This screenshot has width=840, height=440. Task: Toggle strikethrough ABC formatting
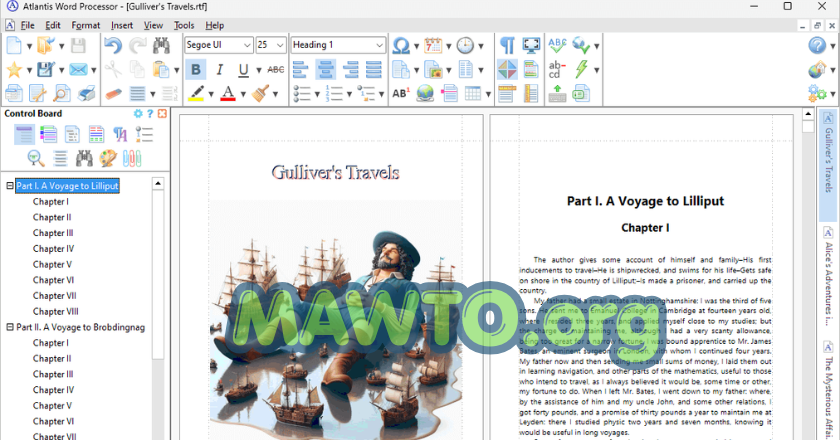276,70
